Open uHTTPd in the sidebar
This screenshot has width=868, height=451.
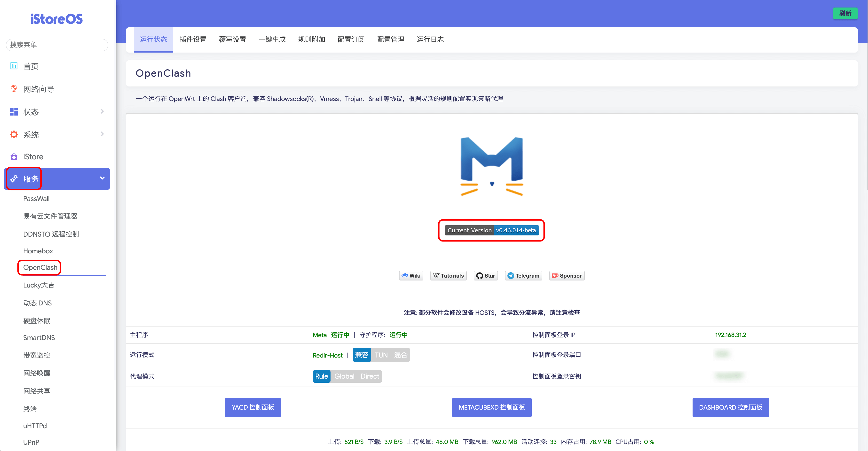[x=35, y=426]
